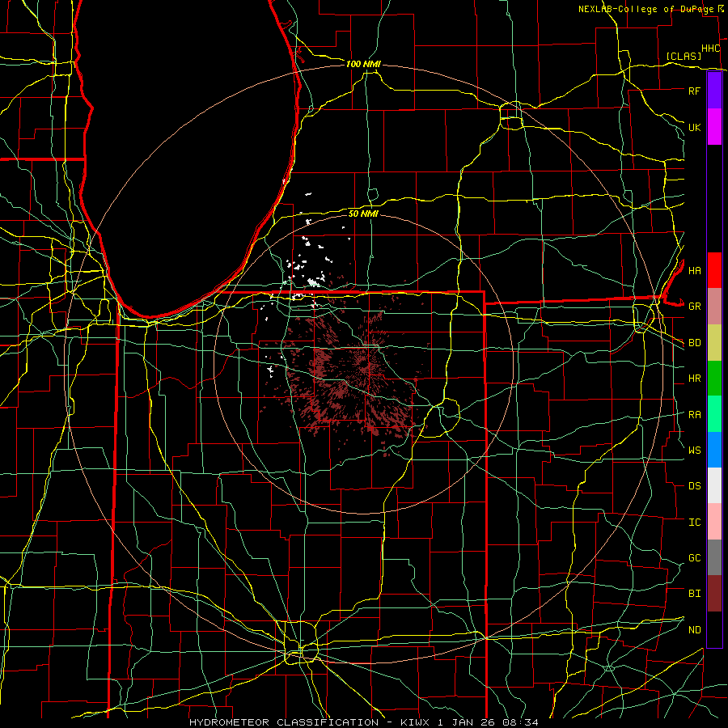Click the ND black legend swatch

click(x=714, y=629)
